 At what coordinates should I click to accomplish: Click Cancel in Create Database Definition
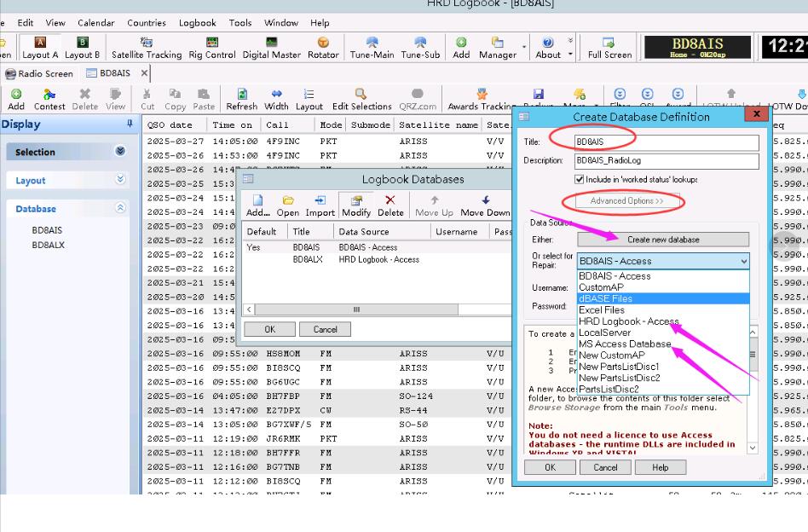point(605,467)
